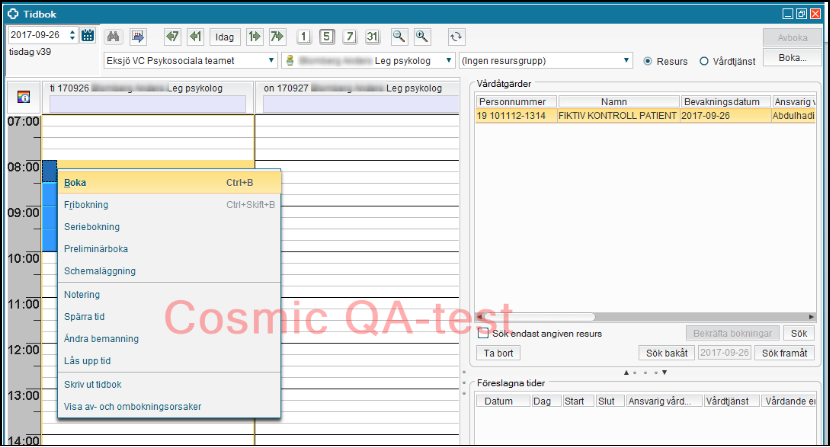Select the Resurs radio button
The width and height of the screenshot is (830, 447).
tap(649, 61)
